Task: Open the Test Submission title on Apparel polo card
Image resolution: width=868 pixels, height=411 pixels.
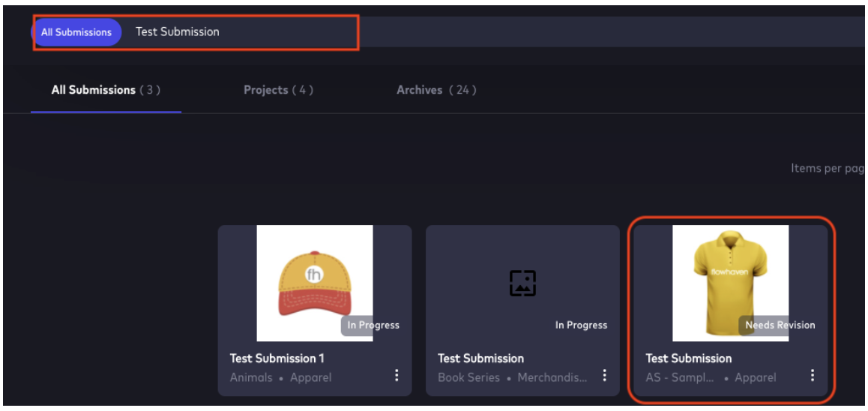Action: point(689,358)
